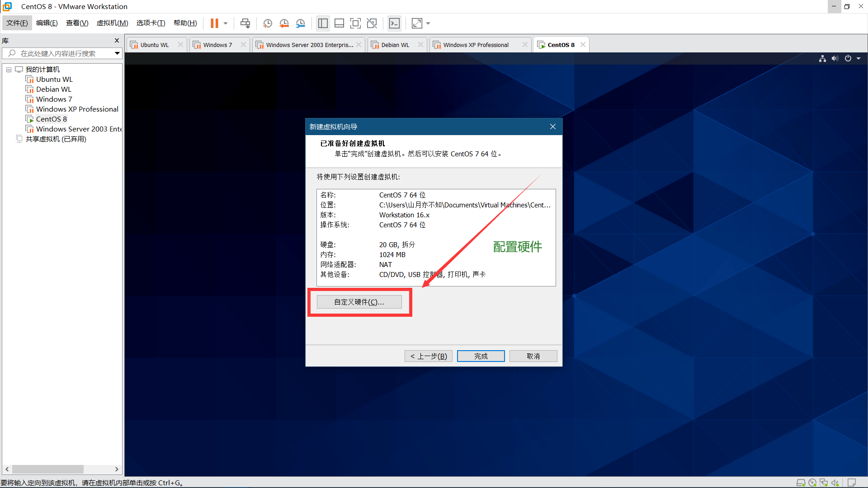Screen dimensions: 868x488
Task: Select Windows 7 in the library tree
Action: point(54,99)
